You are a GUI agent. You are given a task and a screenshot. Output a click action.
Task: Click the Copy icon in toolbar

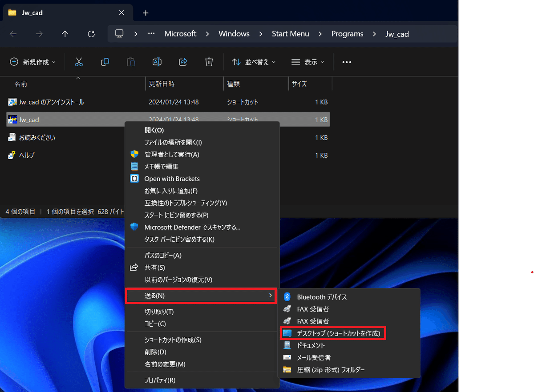coord(105,62)
